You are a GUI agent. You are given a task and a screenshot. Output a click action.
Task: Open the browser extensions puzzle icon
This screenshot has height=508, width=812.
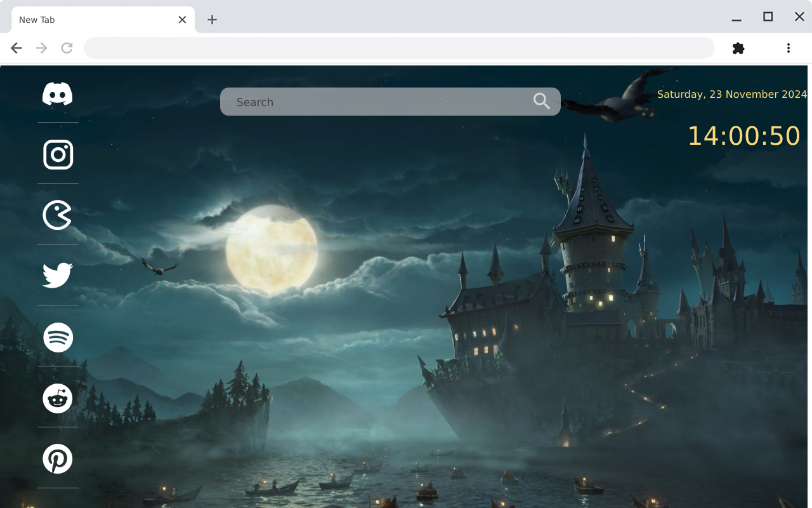[x=738, y=48]
